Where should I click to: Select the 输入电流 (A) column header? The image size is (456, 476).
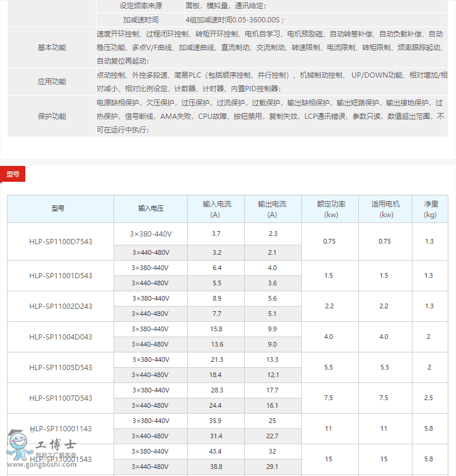point(217,209)
